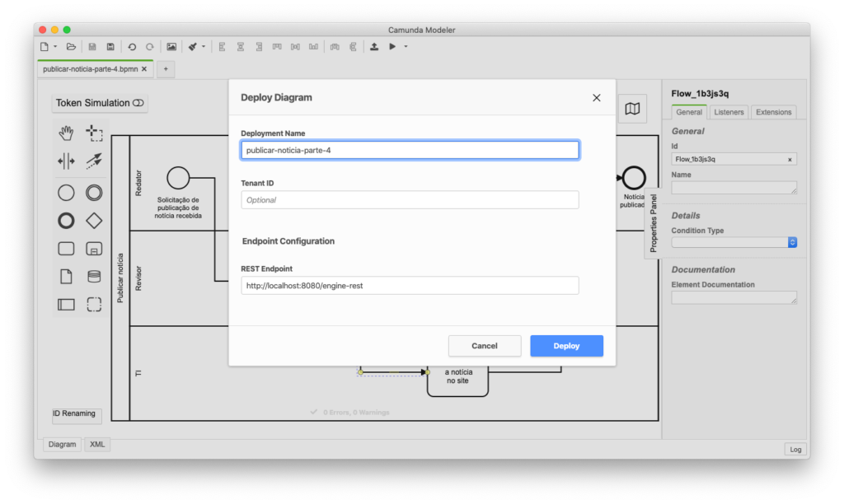Open the Condition Type dropdown

(734, 243)
